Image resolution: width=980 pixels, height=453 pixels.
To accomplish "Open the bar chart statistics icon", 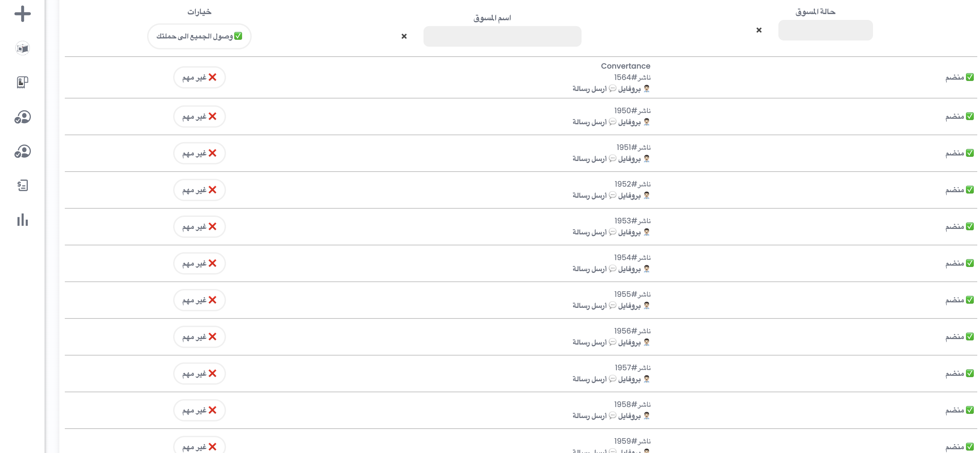I will pyautogui.click(x=22, y=220).
